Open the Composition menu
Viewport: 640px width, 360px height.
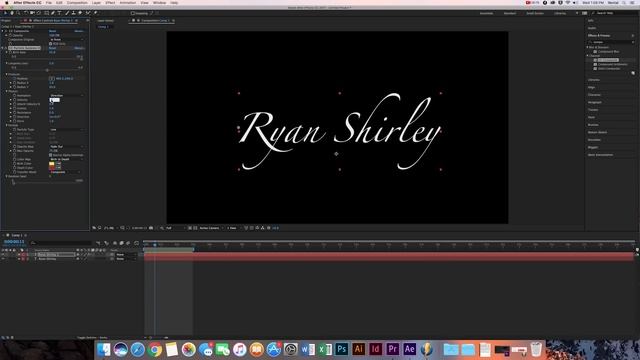point(77,2)
